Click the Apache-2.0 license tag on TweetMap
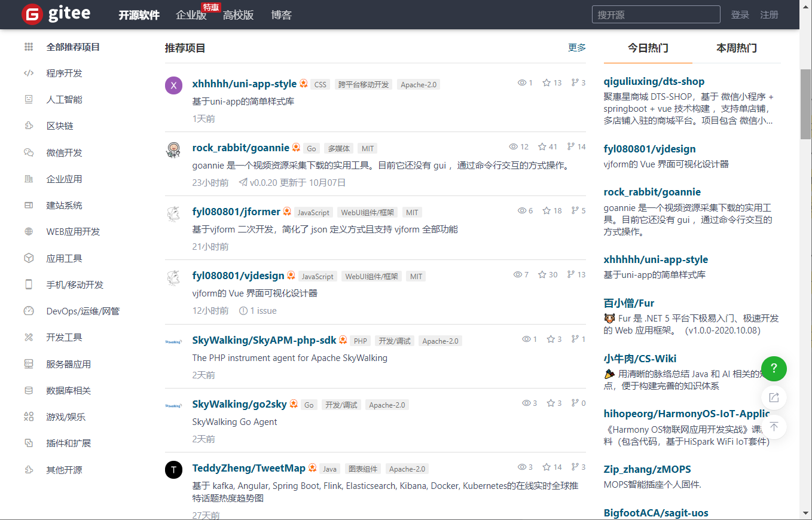 (407, 469)
